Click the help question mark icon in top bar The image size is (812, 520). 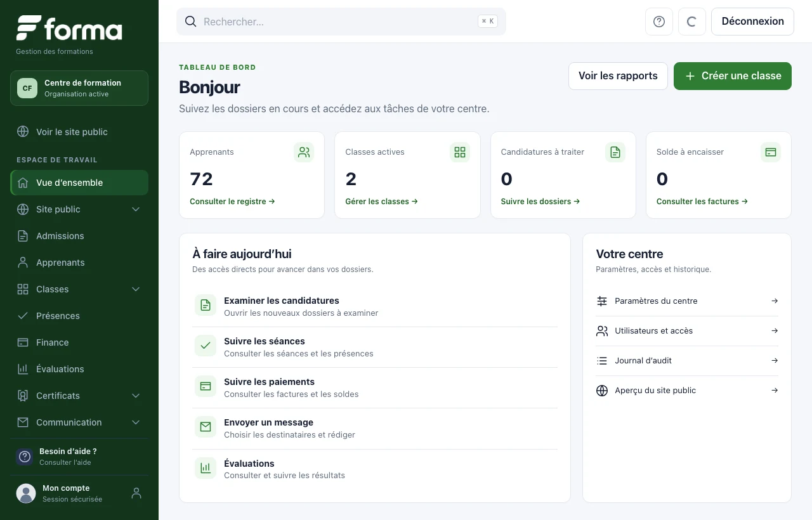pyautogui.click(x=659, y=22)
